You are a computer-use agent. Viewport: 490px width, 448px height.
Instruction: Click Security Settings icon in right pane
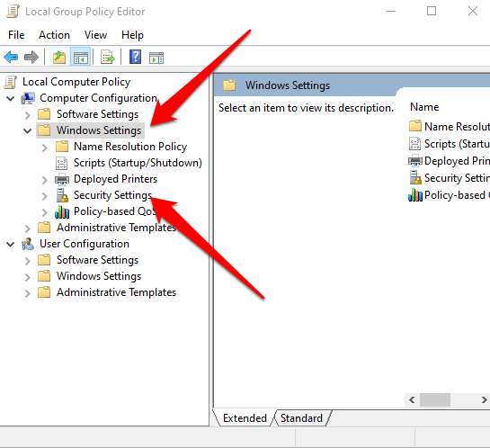pyautogui.click(x=415, y=177)
